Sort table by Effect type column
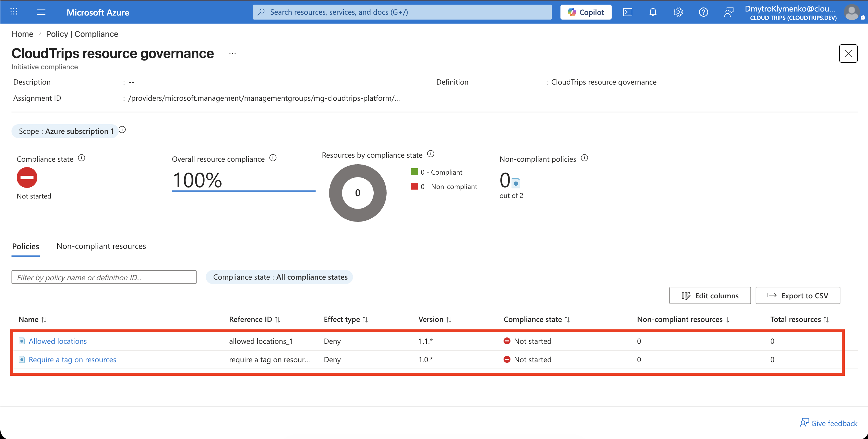Image resolution: width=868 pixels, height=439 pixels. pyautogui.click(x=346, y=319)
